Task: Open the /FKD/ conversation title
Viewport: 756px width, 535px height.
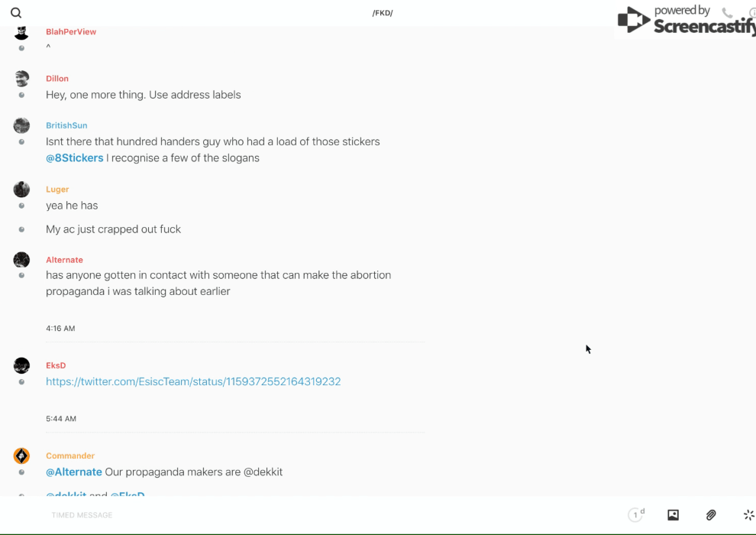Action: pyautogui.click(x=383, y=13)
